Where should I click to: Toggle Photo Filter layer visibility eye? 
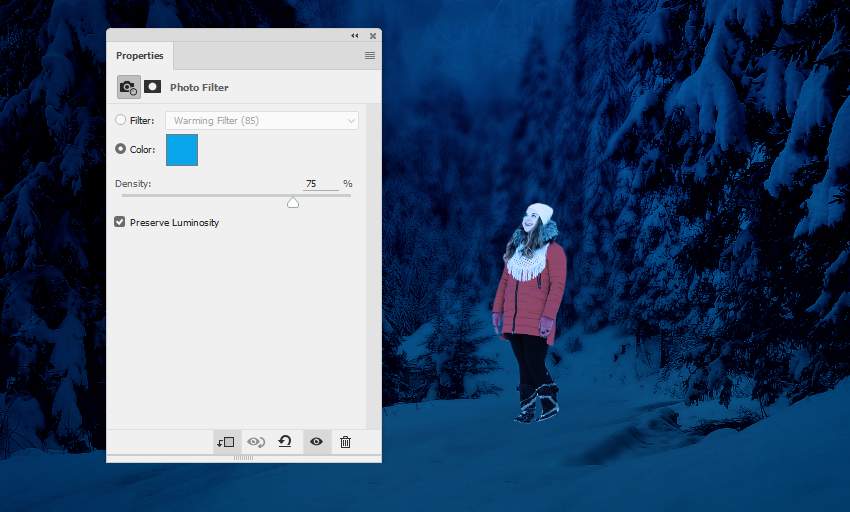[x=317, y=441]
